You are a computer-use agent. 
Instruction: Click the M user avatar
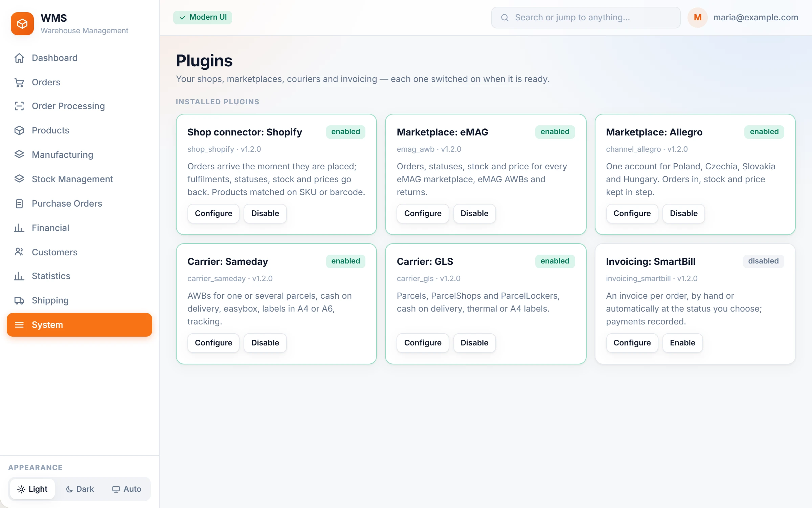coord(698,18)
